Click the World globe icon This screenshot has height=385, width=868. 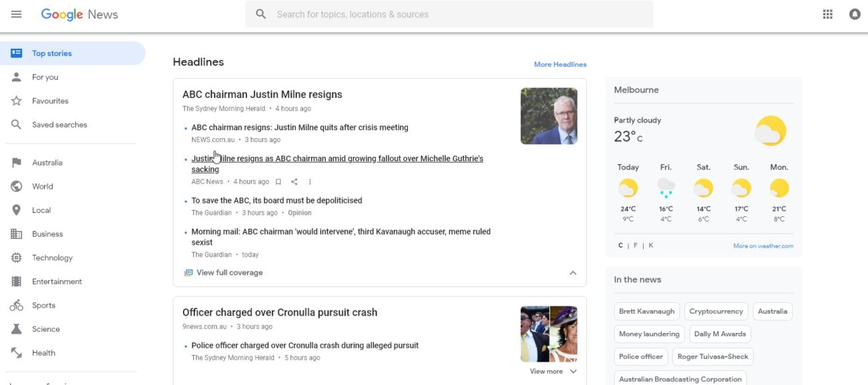pyautogui.click(x=17, y=187)
